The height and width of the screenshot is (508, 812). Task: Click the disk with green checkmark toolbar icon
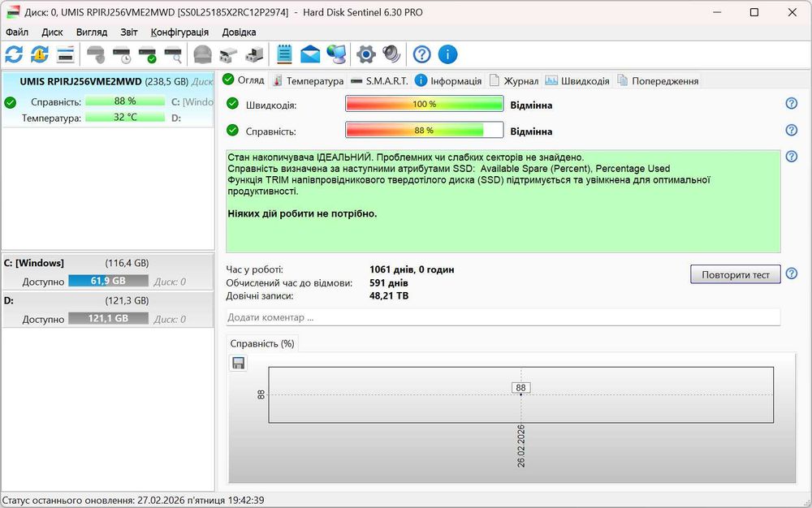point(148,54)
